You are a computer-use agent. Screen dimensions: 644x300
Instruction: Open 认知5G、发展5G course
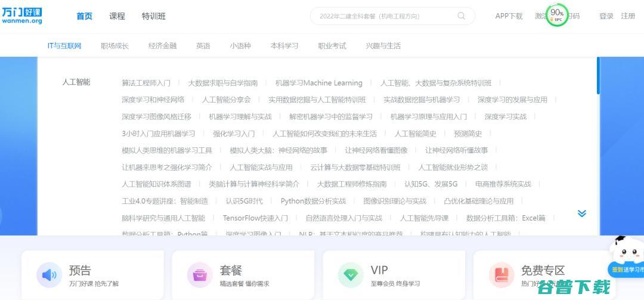tap(431, 184)
